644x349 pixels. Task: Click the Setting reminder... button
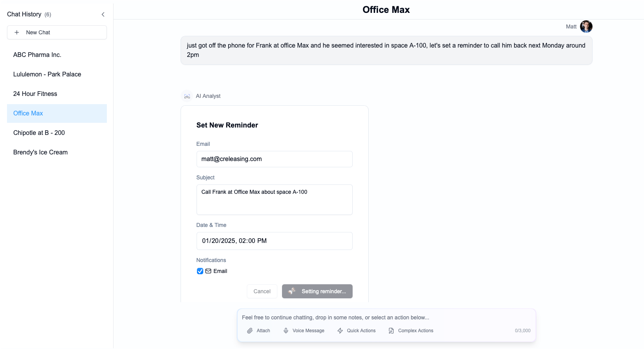pyautogui.click(x=317, y=291)
